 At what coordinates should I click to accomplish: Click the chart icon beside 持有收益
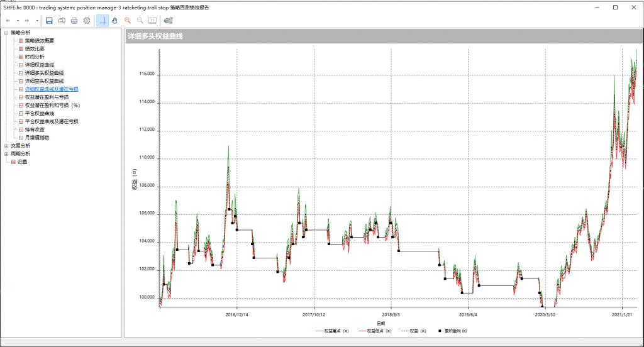point(21,129)
